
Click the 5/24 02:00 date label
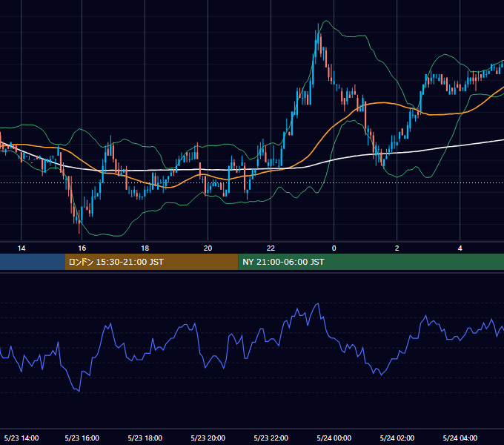click(397, 438)
